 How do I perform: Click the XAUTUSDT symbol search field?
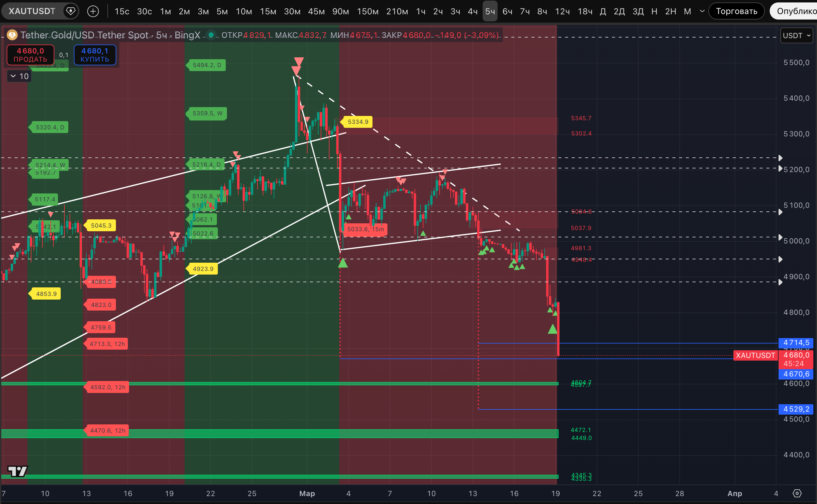(x=32, y=11)
